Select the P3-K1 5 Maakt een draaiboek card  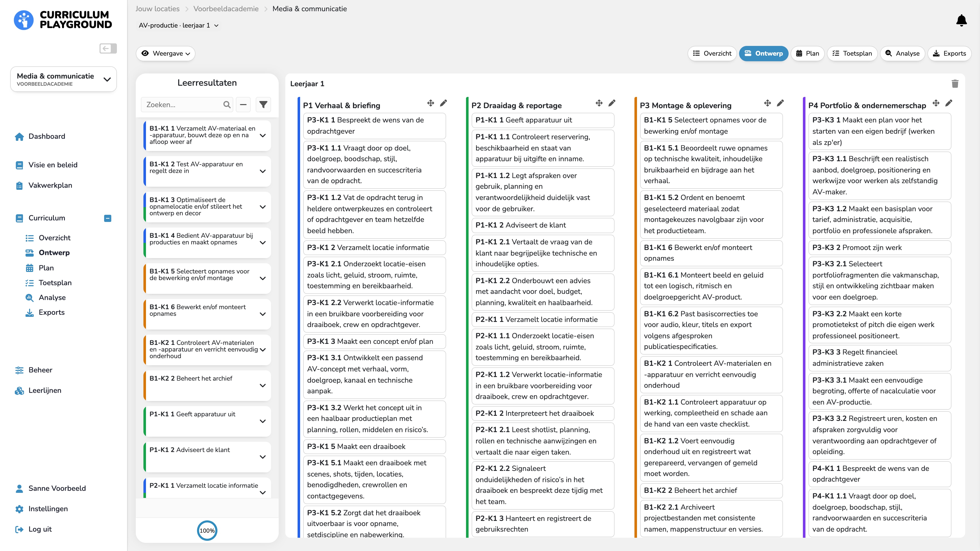click(374, 446)
